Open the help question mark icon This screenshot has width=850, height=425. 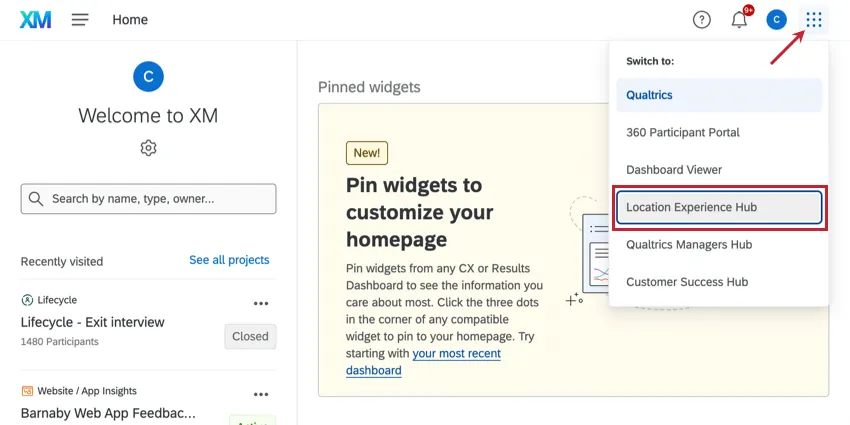(702, 20)
